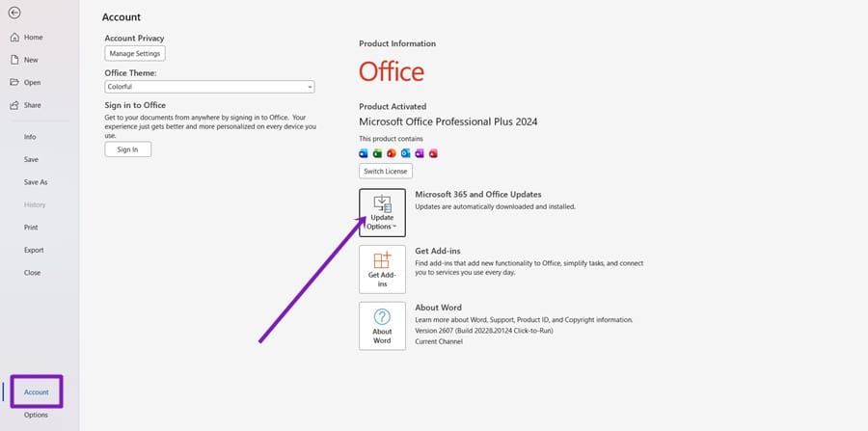Click the Office Theme label
Screen dimensions: 868x431
pos(130,73)
